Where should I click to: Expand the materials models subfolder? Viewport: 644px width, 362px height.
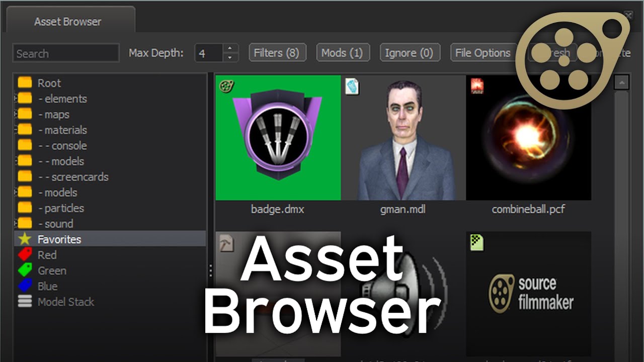point(16,161)
